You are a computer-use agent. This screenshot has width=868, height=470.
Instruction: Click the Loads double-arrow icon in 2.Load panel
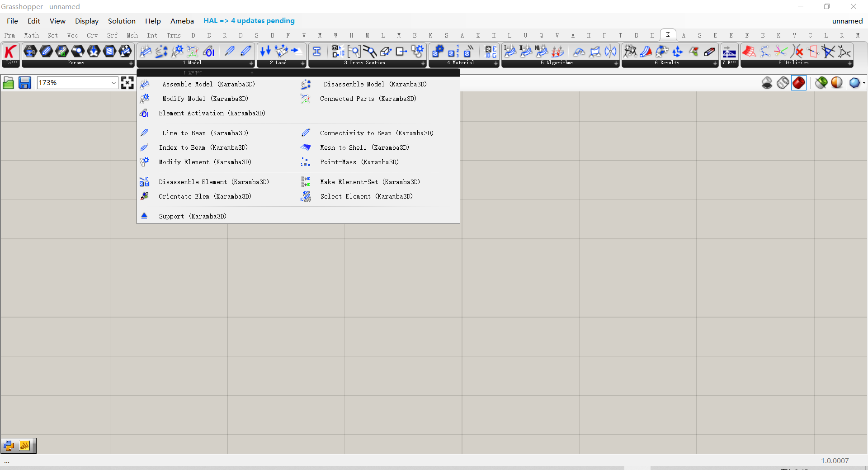(x=265, y=51)
